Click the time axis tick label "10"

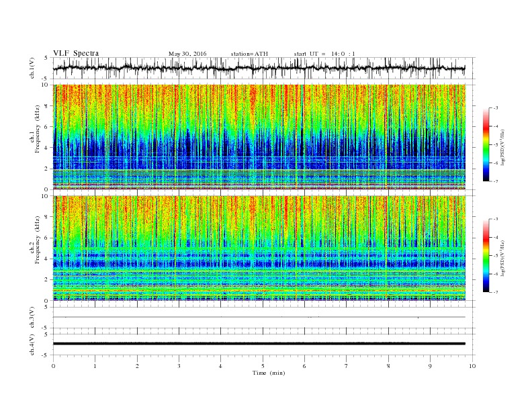coord(472,366)
